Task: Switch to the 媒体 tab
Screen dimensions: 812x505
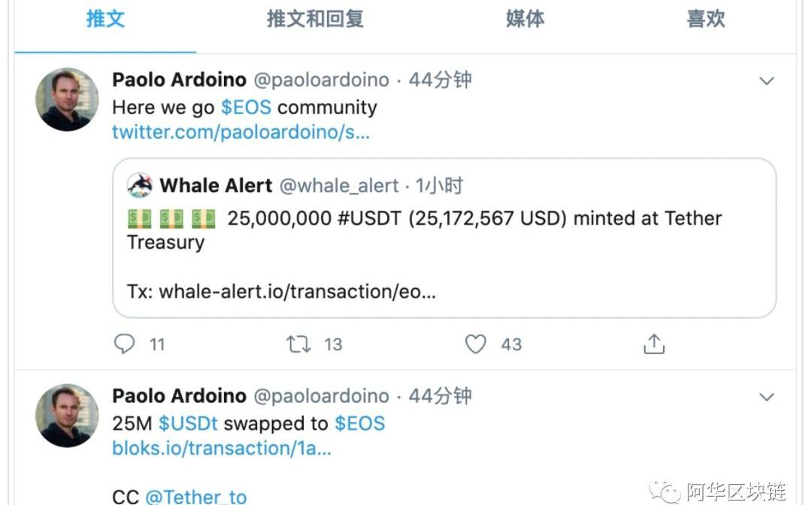Action: pos(525,19)
